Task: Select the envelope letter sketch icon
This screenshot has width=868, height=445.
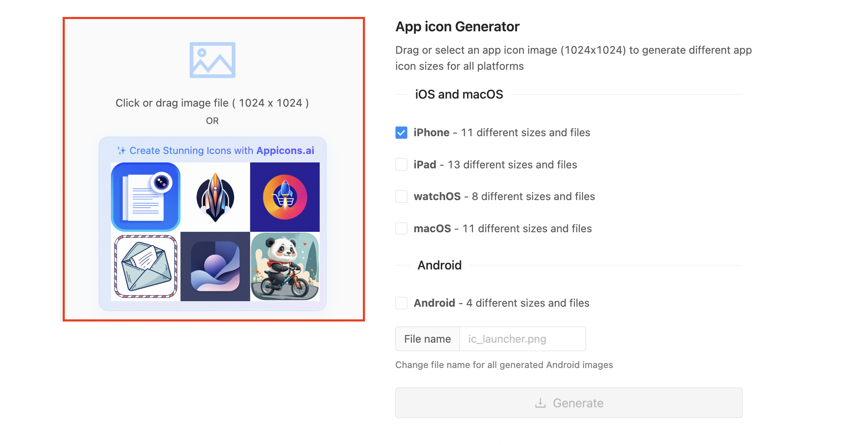Action: (146, 266)
